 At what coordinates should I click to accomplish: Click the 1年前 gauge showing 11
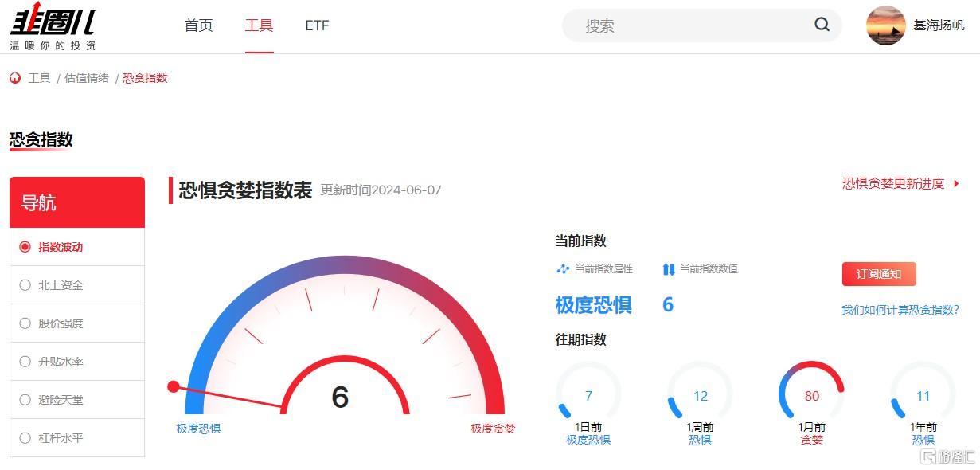pos(923,394)
